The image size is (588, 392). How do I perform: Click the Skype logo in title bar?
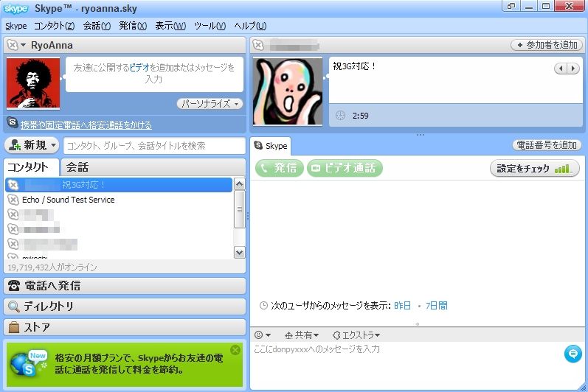tap(15, 9)
